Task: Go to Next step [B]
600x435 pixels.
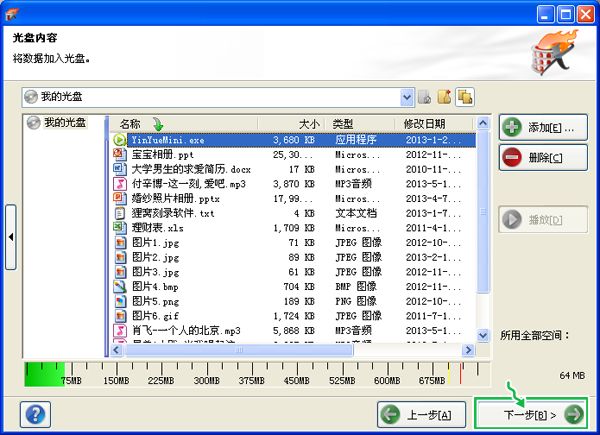Action: pyautogui.click(x=531, y=414)
